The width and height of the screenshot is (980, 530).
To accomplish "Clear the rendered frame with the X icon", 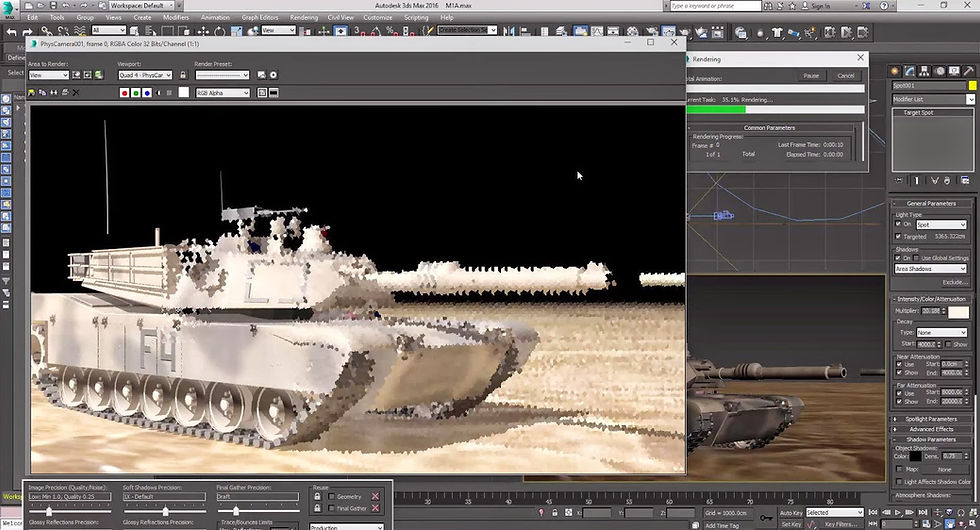I will (76, 92).
